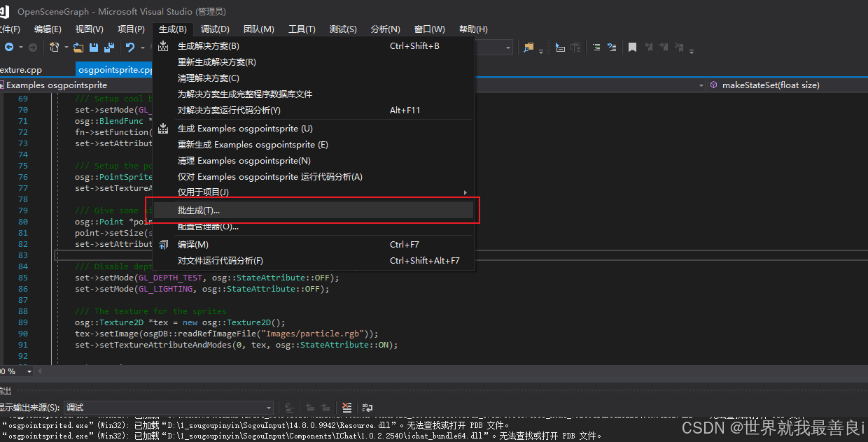This screenshot has width=868, height=442.
Task: Open the 工具(T) menu
Action: click(x=302, y=29)
